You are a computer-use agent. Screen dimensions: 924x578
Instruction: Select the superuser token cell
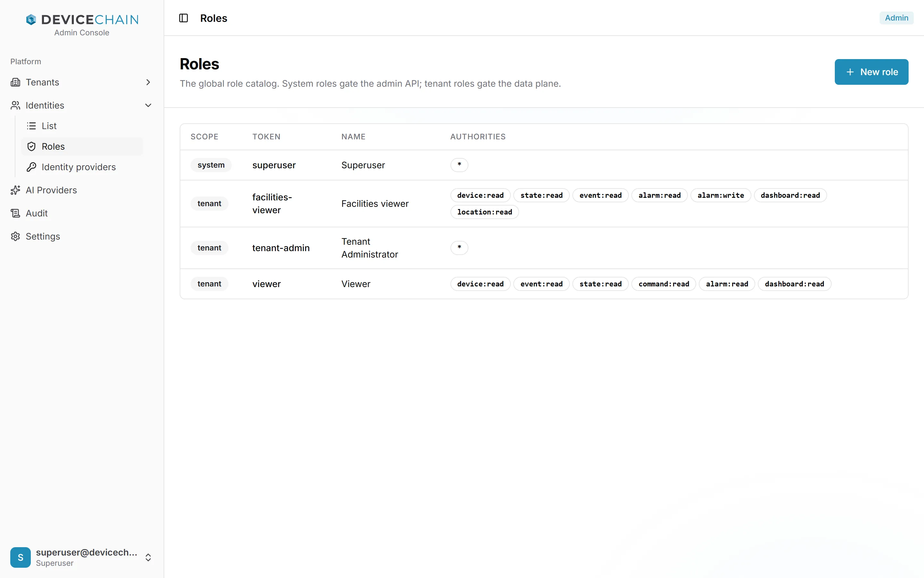(274, 165)
